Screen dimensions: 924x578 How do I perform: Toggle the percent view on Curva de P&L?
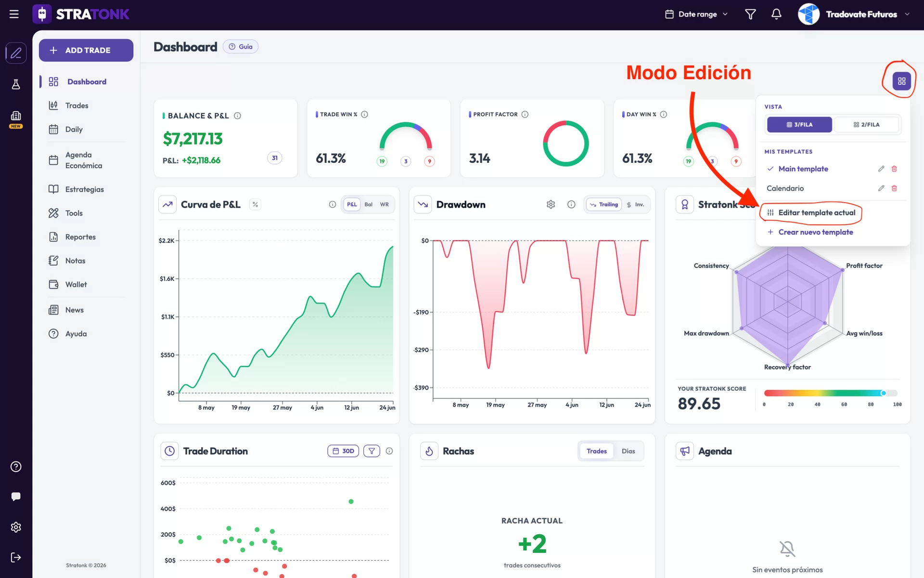[255, 204]
